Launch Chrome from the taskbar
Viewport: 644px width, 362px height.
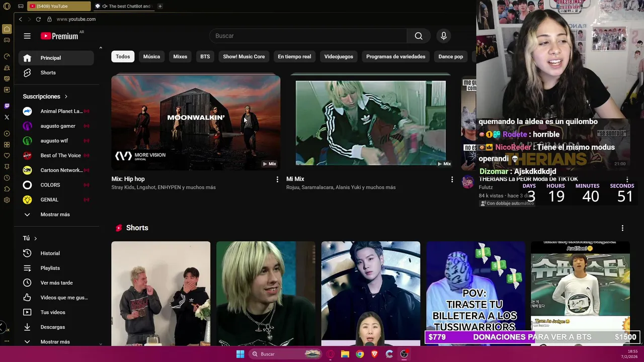[x=360, y=354]
